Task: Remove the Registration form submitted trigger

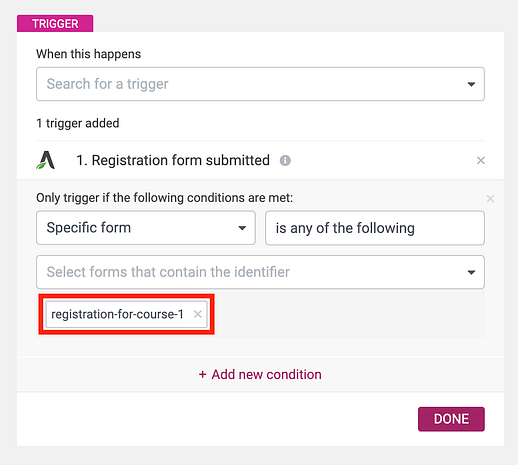Action: (481, 161)
